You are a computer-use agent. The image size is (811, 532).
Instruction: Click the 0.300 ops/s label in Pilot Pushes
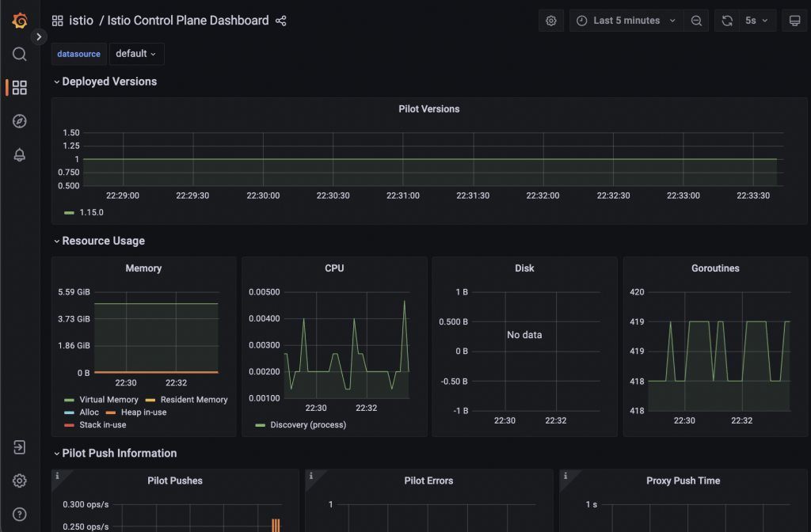pos(86,504)
